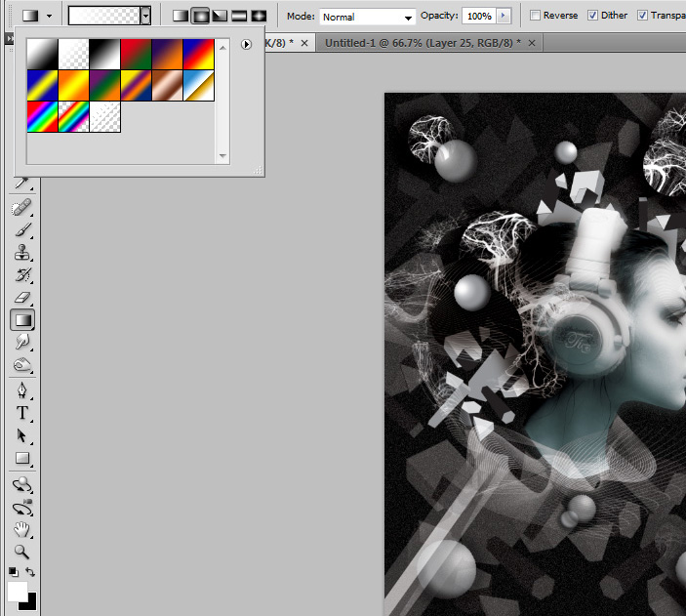Click the Opacity percentage input field
Viewport: 686px width, 616px height.
478,17
